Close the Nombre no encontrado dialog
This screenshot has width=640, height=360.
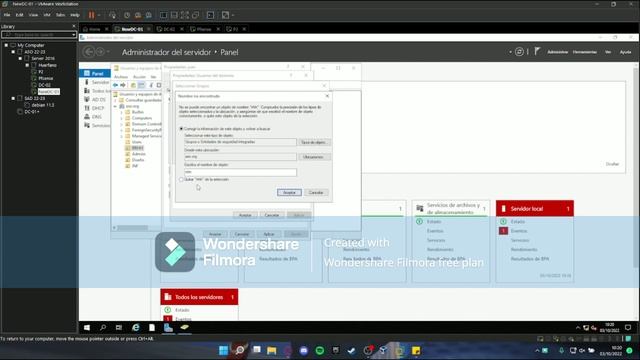(327, 96)
